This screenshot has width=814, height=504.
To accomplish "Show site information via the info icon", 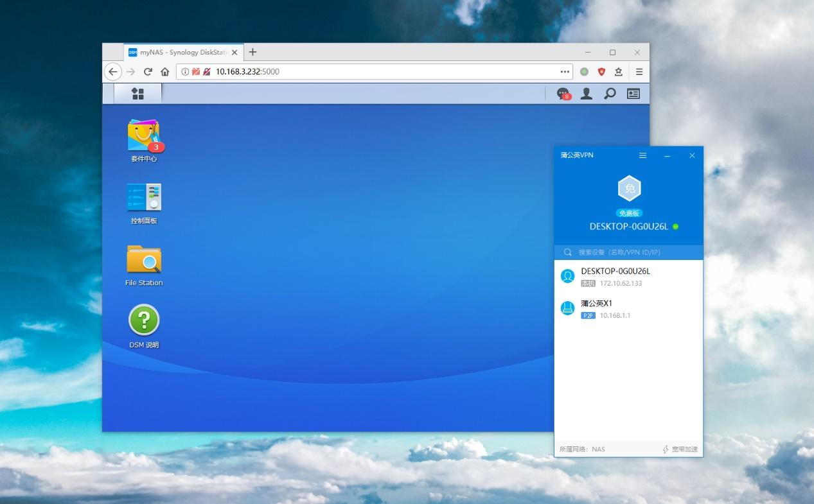I will point(185,72).
